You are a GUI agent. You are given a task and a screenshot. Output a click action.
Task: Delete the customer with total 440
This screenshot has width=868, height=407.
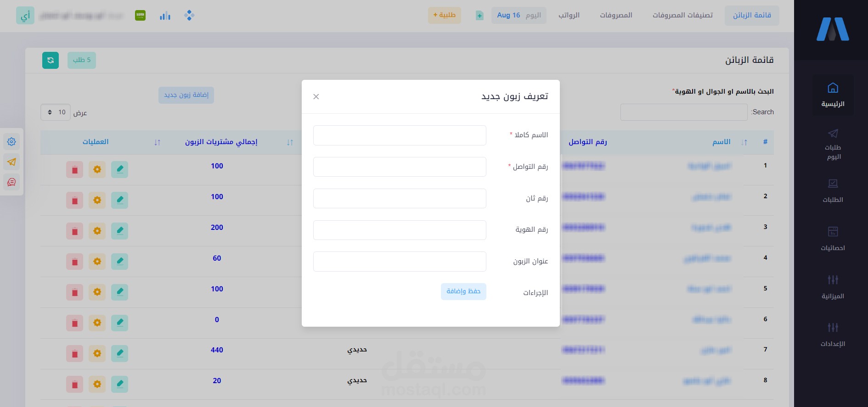74,354
